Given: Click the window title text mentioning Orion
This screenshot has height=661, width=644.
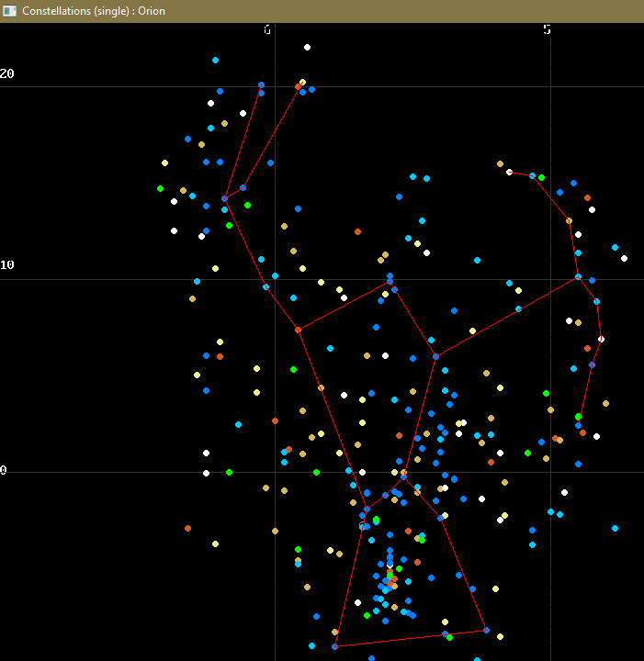Looking at the screenshot, I should point(86,10).
